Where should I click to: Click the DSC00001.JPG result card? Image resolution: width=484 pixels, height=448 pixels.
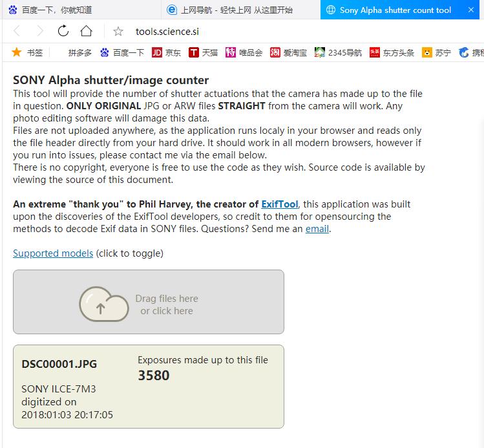pos(148,387)
